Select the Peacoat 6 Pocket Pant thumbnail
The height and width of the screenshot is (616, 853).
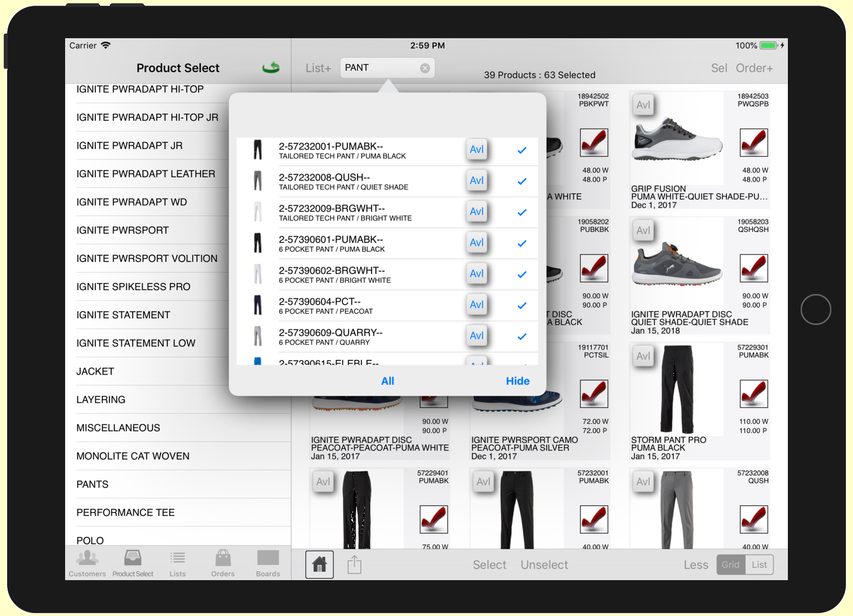pos(257,305)
